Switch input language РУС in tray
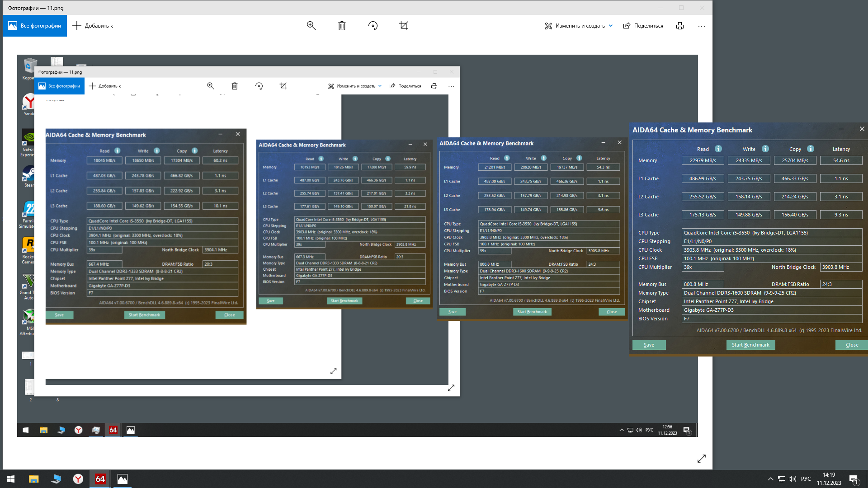 tap(806, 479)
